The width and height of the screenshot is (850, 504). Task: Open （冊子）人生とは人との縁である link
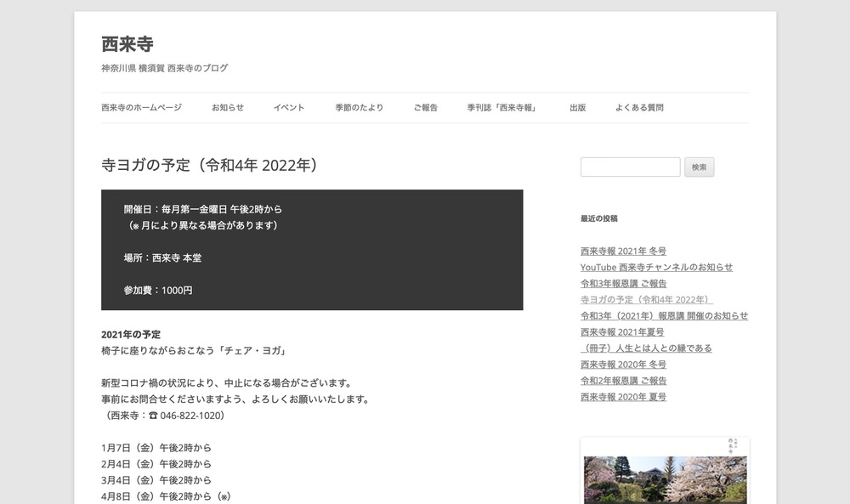point(646,348)
